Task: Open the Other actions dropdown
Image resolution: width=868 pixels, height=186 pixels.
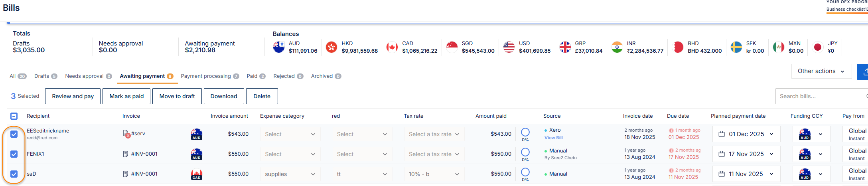Action: [821, 71]
